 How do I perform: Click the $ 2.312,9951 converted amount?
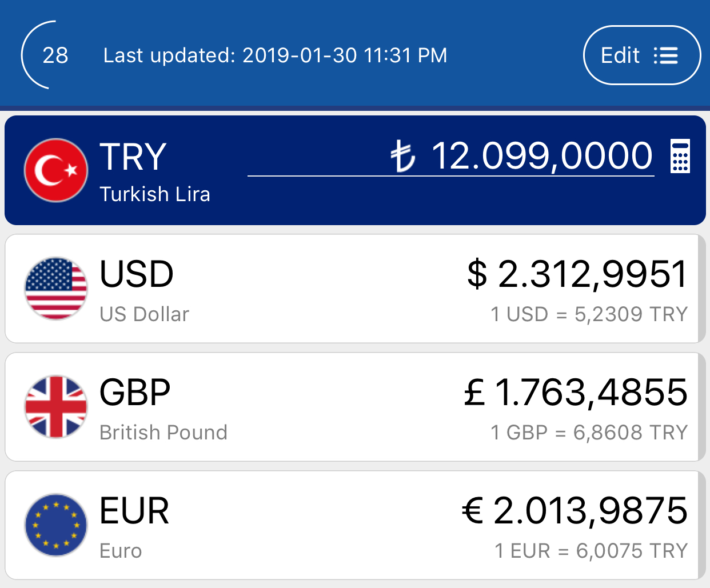(577, 274)
